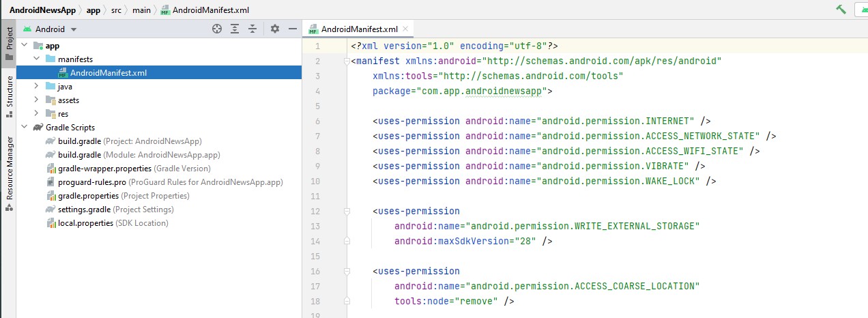Collapse the app module node

[x=25, y=46]
